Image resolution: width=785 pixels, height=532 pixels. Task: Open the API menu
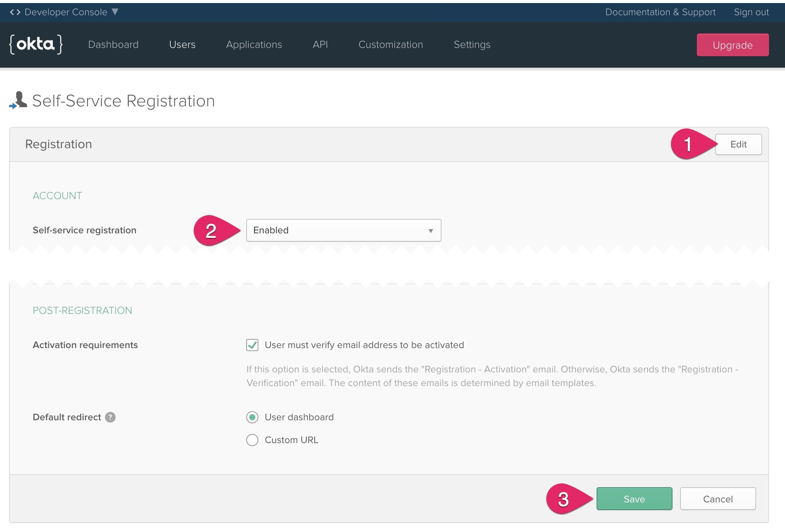pyautogui.click(x=320, y=44)
